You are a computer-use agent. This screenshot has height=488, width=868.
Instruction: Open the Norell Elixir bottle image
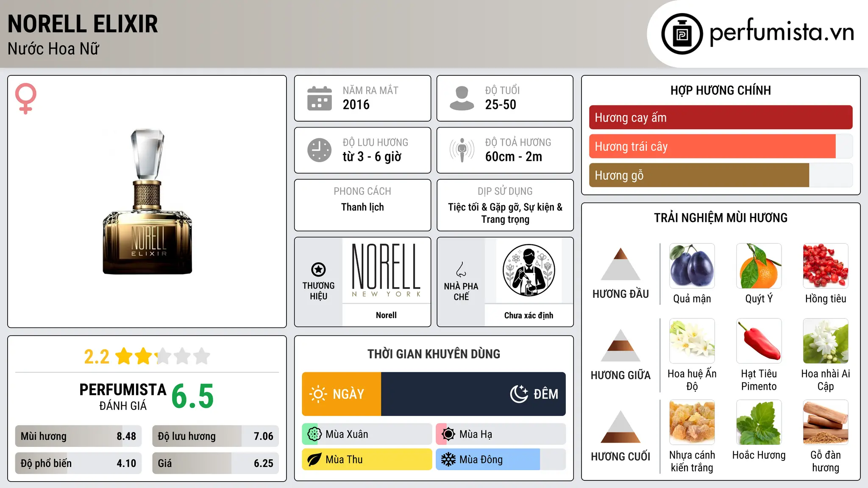coord(147,202)
